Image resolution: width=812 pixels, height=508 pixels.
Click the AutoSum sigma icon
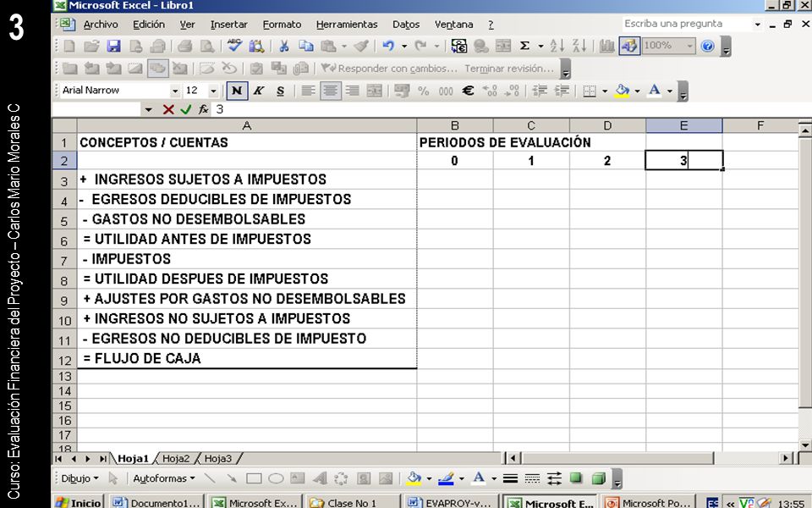pyautogui.click(x=524, y=46)
